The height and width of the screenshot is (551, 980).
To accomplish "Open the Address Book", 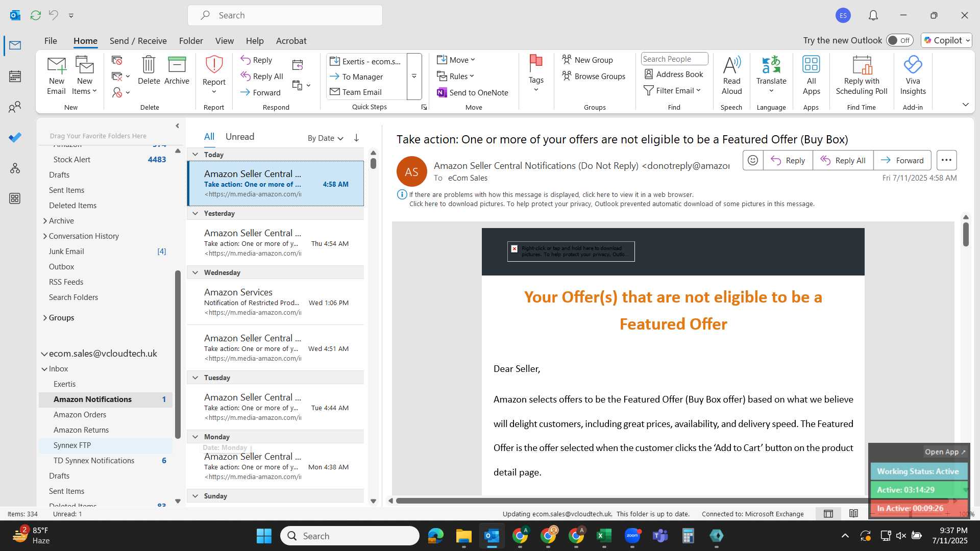I will pos(673,74).
